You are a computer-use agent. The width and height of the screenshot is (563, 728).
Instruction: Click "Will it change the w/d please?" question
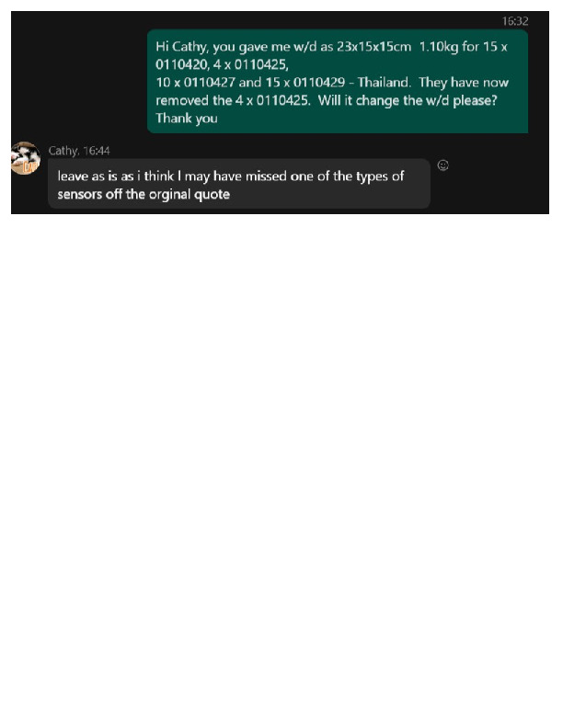point(408,101)
